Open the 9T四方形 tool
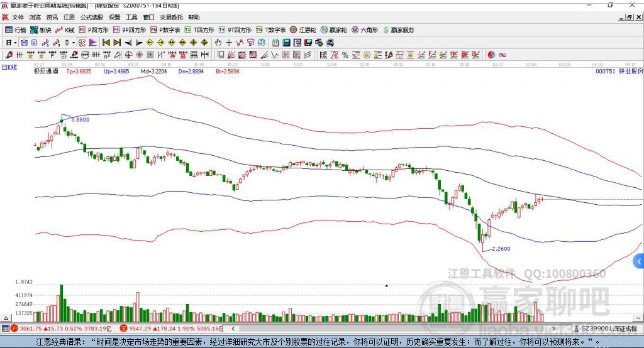Viewport: 644px width, 348px height. [235, 30]
